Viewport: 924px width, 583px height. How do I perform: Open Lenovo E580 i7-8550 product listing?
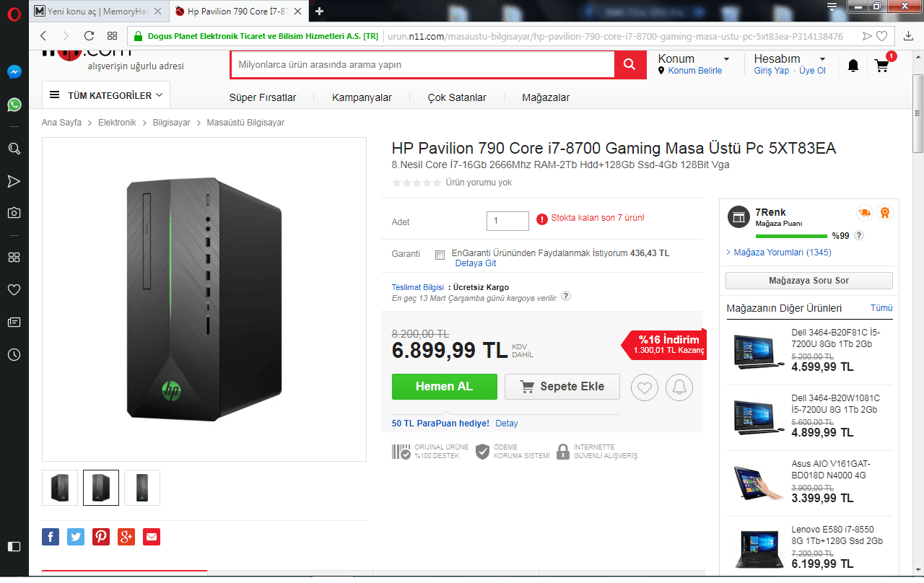(x=810, y=546)
